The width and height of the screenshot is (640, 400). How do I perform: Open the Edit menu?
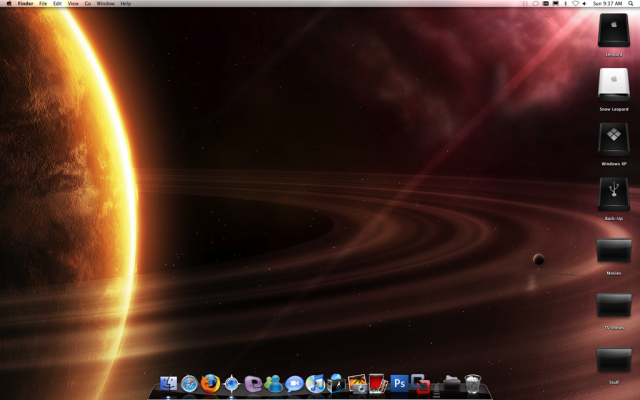58,4
